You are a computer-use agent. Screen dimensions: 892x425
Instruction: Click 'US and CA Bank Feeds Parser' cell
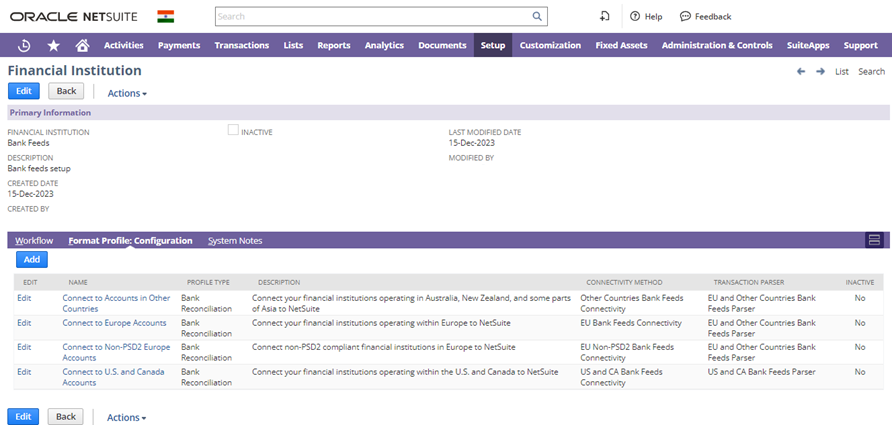click(761, 372)
